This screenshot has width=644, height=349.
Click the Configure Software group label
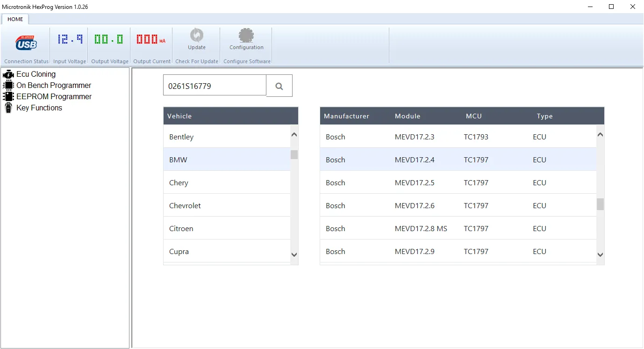(x=247, y=61)
